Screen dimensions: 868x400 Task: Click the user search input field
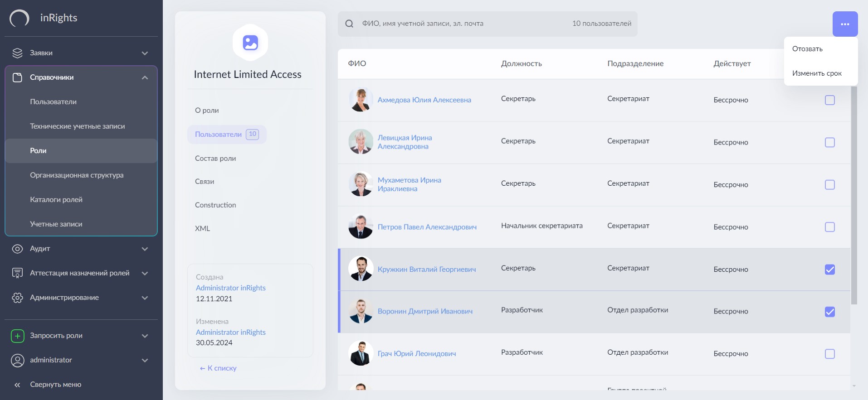tap(463, 24)
